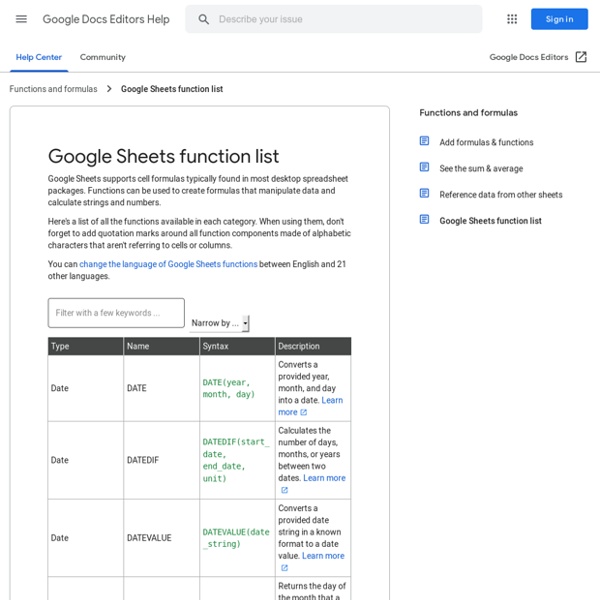The image size is (600, 600).
Task: Click the Syntax column header
Action: [237, 346]
